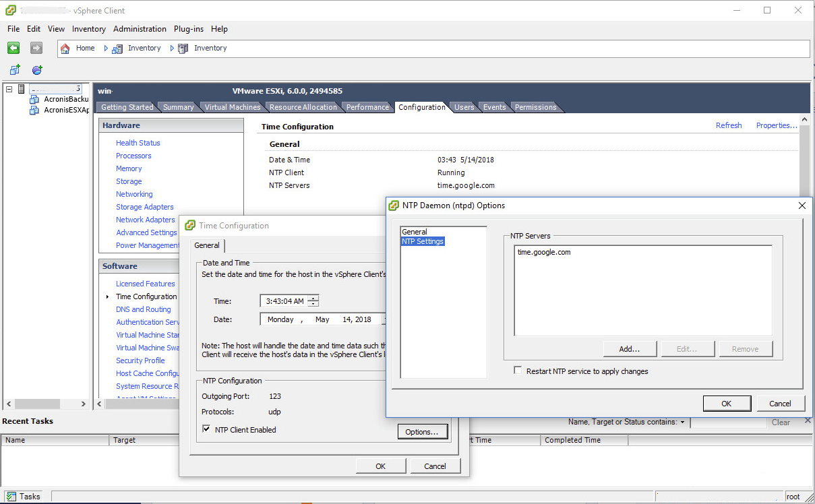The image size is (815, 504).
Task: Open the Plug-ins menu
Action: tap(189, 29)
